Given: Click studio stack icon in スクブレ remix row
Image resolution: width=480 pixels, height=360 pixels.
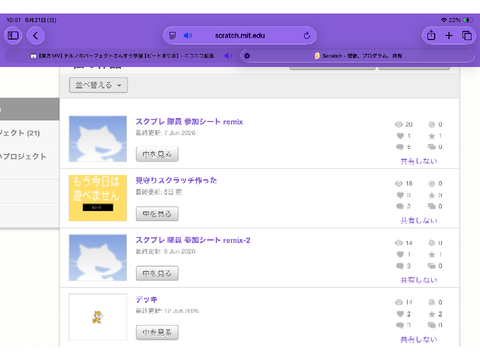Looking at the screenshot, I should click(432, 147).
